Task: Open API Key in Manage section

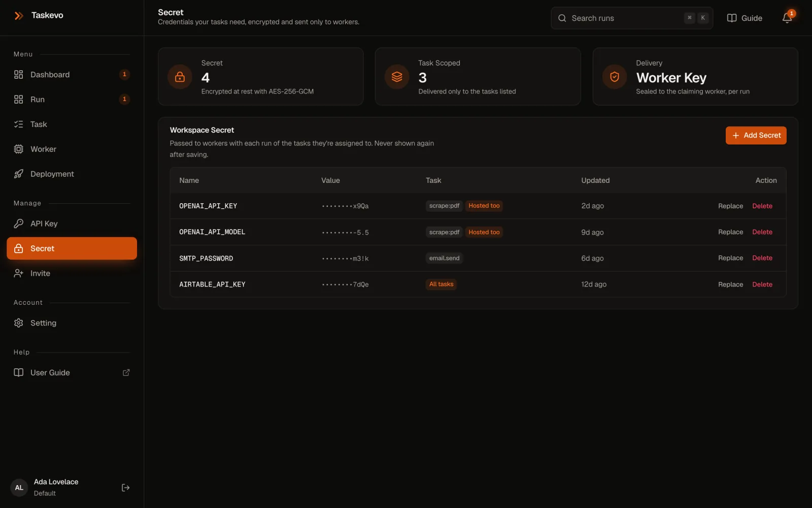Action: coord(72,224)
